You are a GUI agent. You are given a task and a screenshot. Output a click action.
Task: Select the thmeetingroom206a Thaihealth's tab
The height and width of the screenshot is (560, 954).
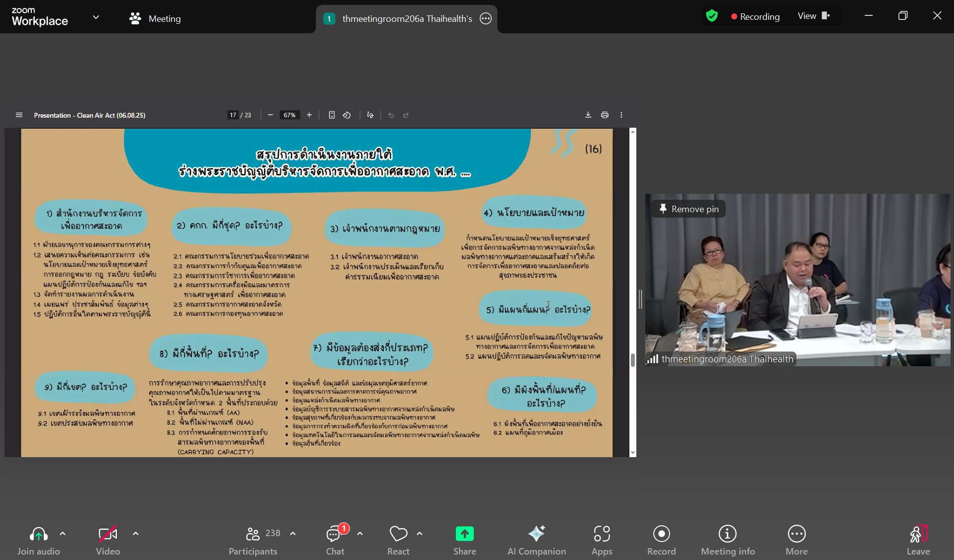(407, 19)
